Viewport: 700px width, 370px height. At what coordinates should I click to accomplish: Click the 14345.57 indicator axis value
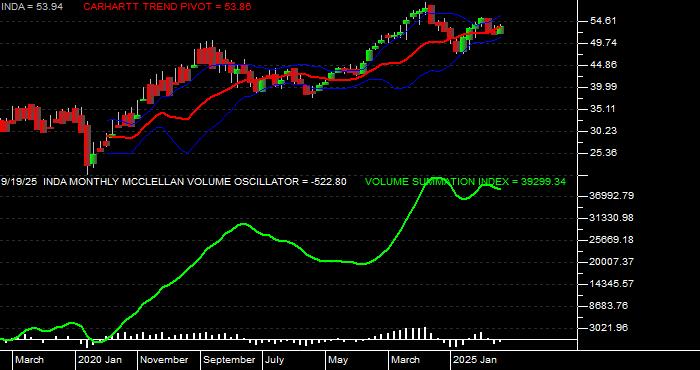coord(612,284)
